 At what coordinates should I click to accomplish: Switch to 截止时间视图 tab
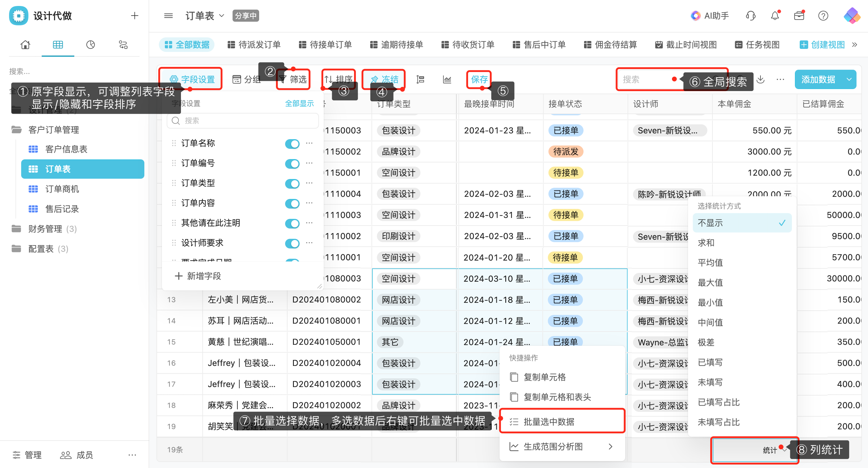click(x=686, y=44)
